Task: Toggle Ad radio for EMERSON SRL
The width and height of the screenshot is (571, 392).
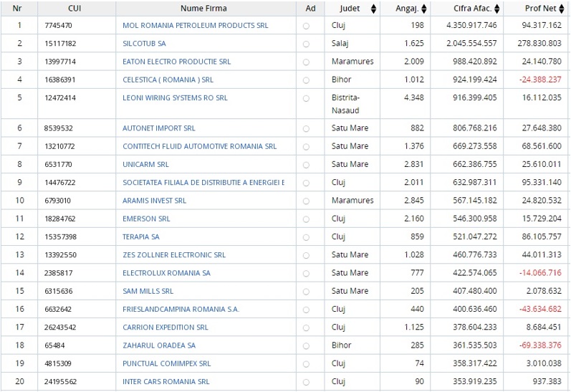Action: 306,219
